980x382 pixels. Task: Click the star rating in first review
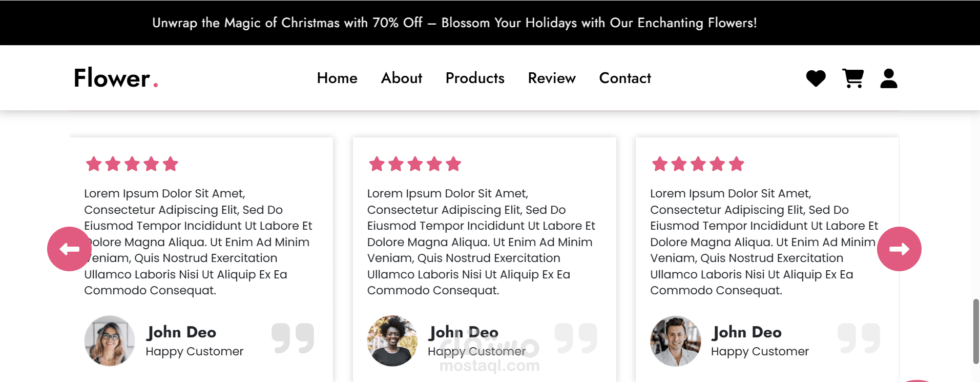click(x=132, y=164)
